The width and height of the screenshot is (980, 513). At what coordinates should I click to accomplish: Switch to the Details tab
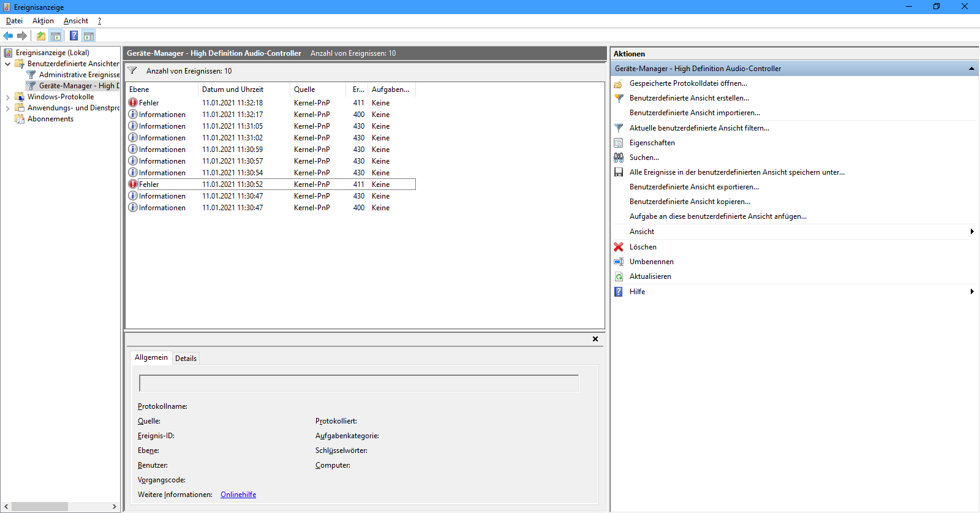click(x=186, y=359)
